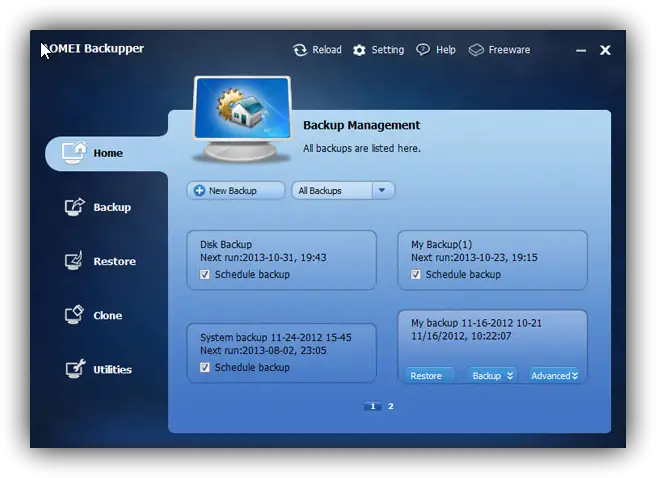Image resolution: width=656 pixels, height=478 pixels.
Task: Open the Setting gear icon
Action: coord(359,50)
